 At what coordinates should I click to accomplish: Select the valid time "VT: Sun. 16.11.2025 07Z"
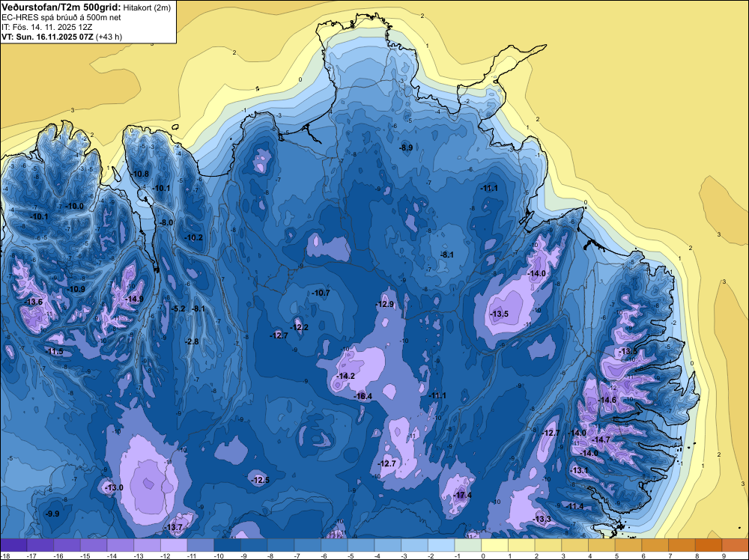48,37
